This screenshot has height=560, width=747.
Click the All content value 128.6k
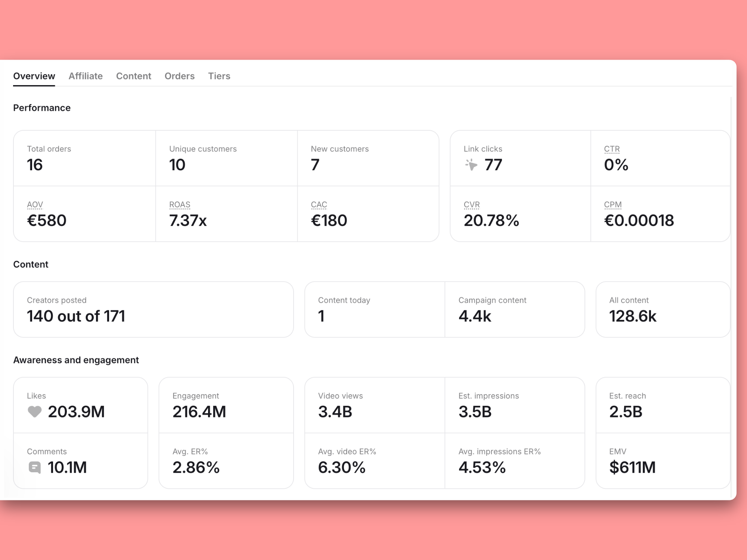(x=633, y=316)
